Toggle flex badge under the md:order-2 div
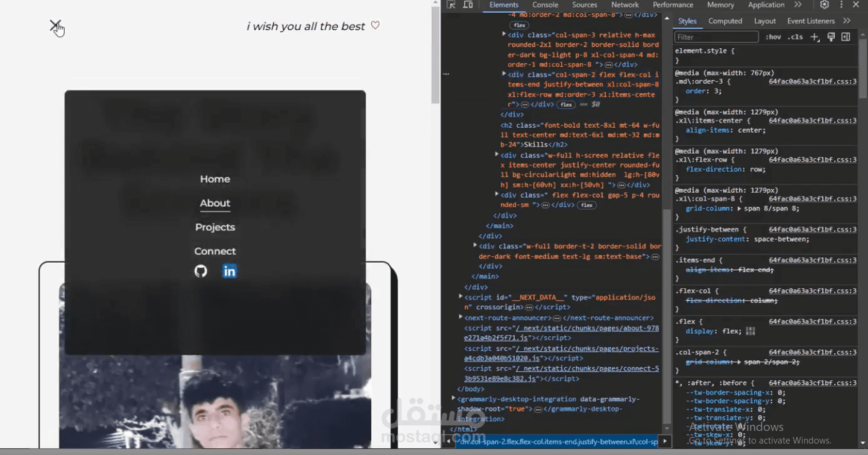 tap(519, 25)
